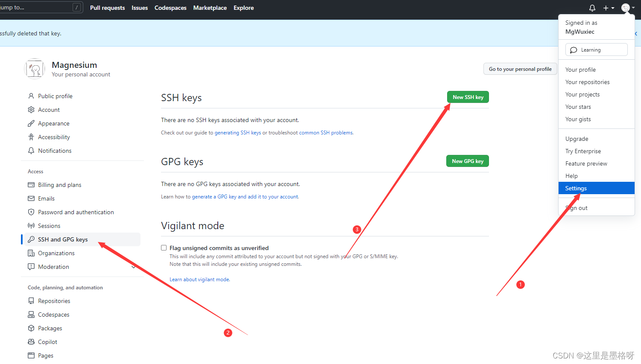Click the Pages browser icon
This screenshot has height=364, width=641.
pos(31,355)
